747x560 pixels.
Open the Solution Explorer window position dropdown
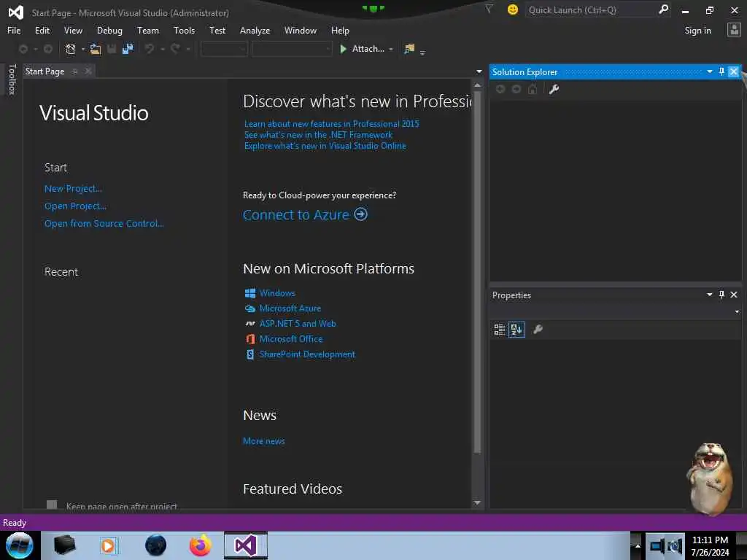click(709, 72)
